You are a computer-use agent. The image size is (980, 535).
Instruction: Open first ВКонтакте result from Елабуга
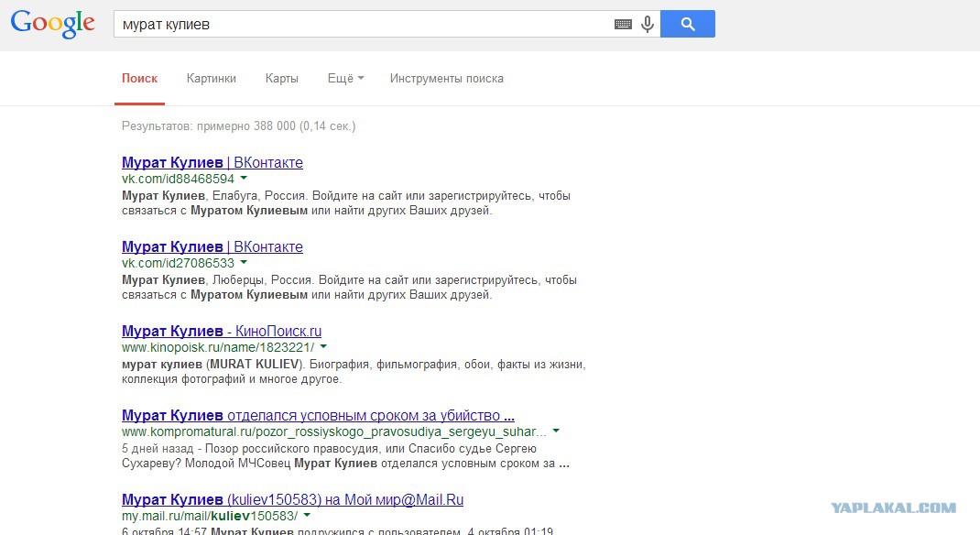pyautogui.click(x=212, y=162)
